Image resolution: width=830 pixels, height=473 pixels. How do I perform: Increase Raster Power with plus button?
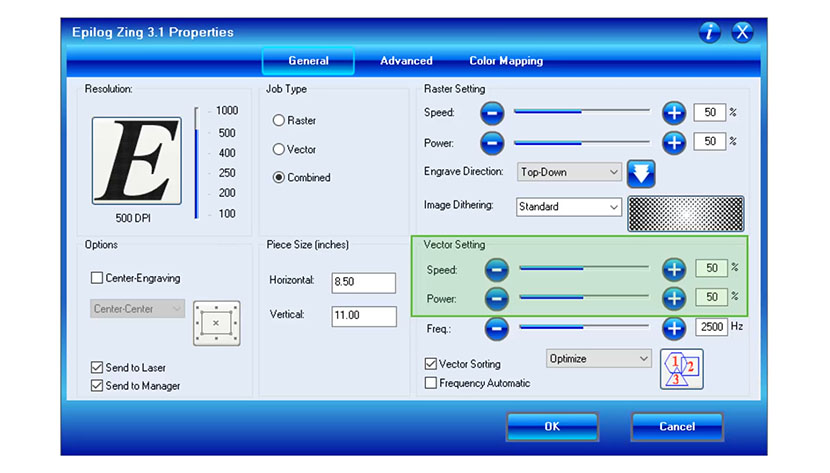(674, 142)
